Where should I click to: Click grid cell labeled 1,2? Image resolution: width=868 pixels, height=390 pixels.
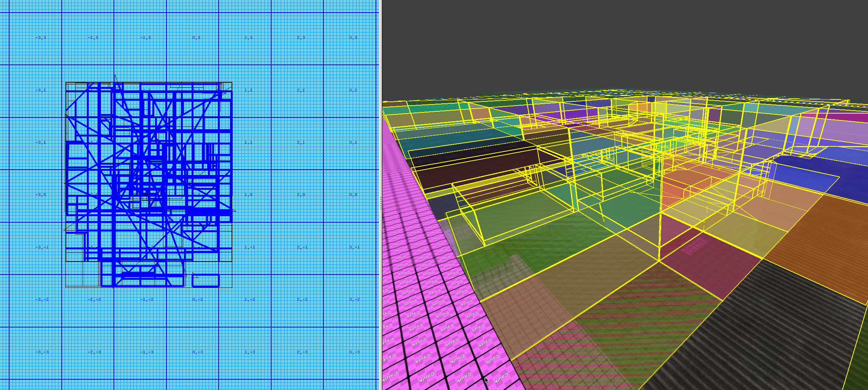248,90
